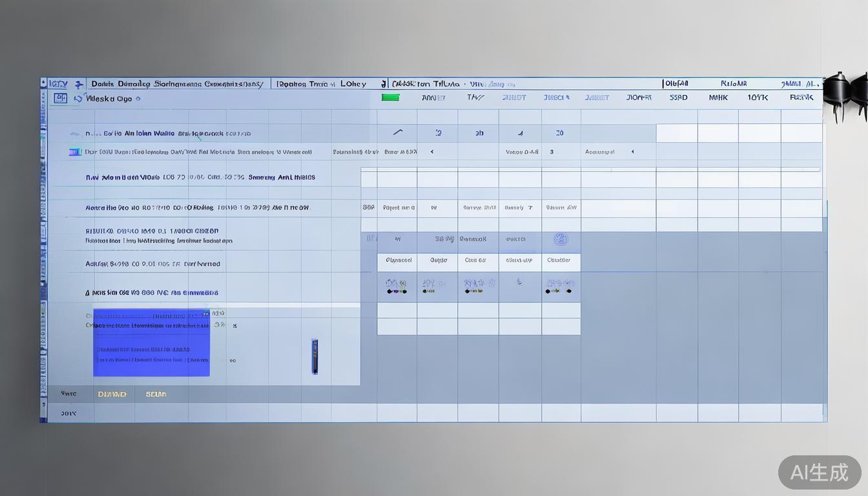The height and width of the screenshot is (496, 868).
Task: Click the crescent icon in the dotted row
Action: click(x=519, y=282)
